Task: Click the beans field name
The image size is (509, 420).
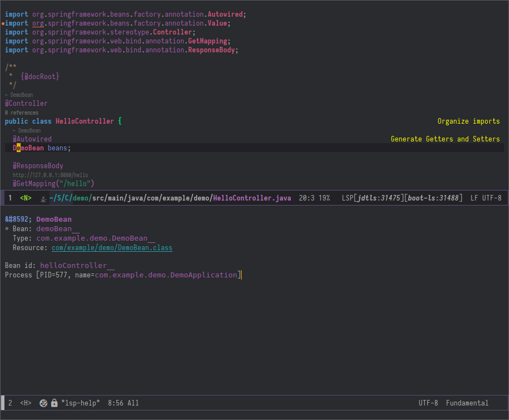Action: tap(57, 148)
